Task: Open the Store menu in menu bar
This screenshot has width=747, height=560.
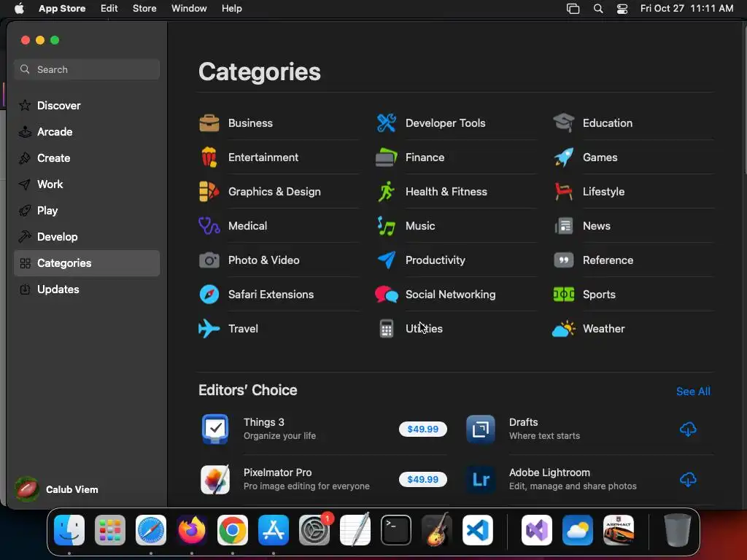Action: [x=144, y=8]
